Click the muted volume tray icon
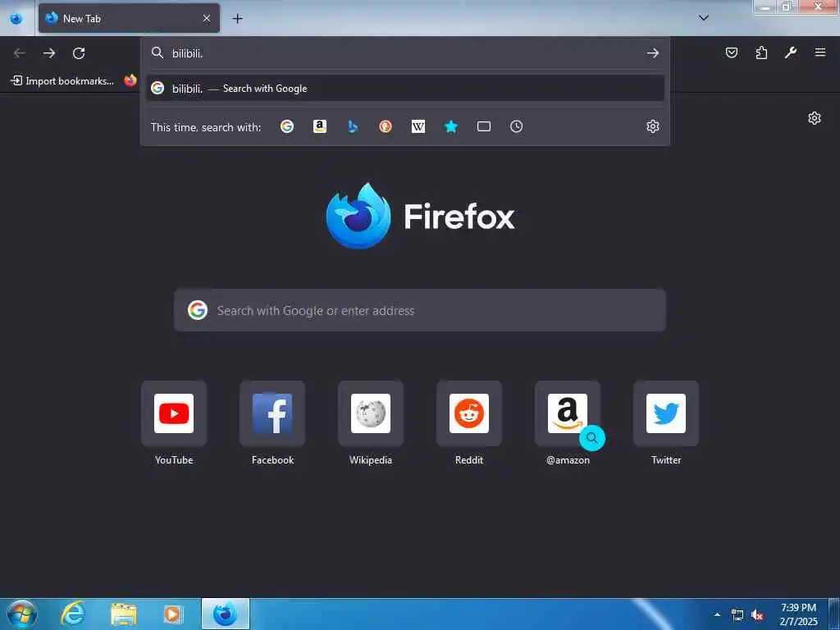Image resolution: width=840 pixels, height=630 pixels. (x=757, y=614)
